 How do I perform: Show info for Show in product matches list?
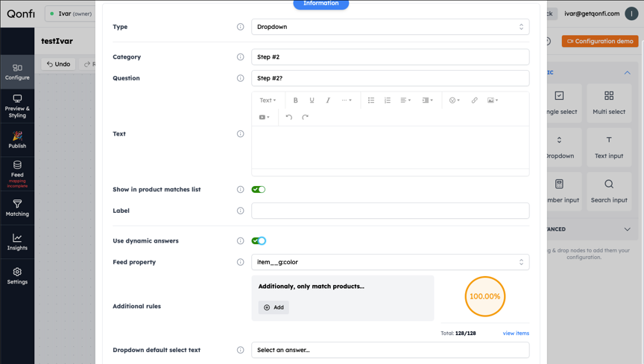click(x=240, y=189)
